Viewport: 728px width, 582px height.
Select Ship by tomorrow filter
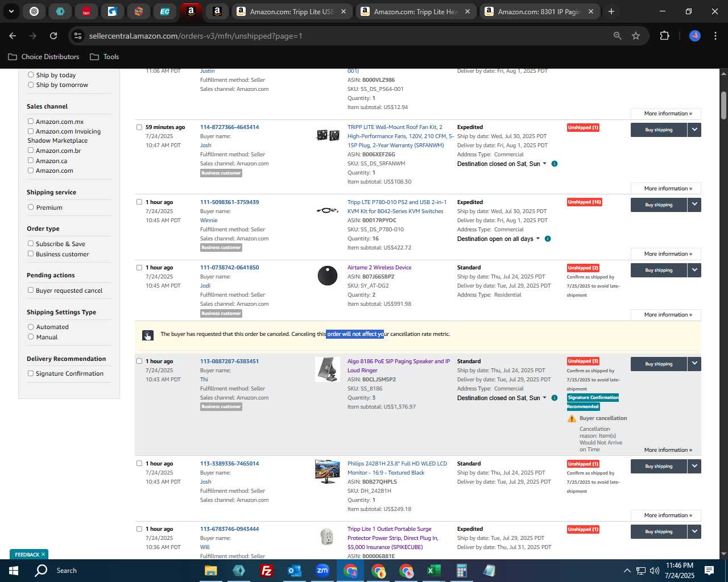coord(31,85)
